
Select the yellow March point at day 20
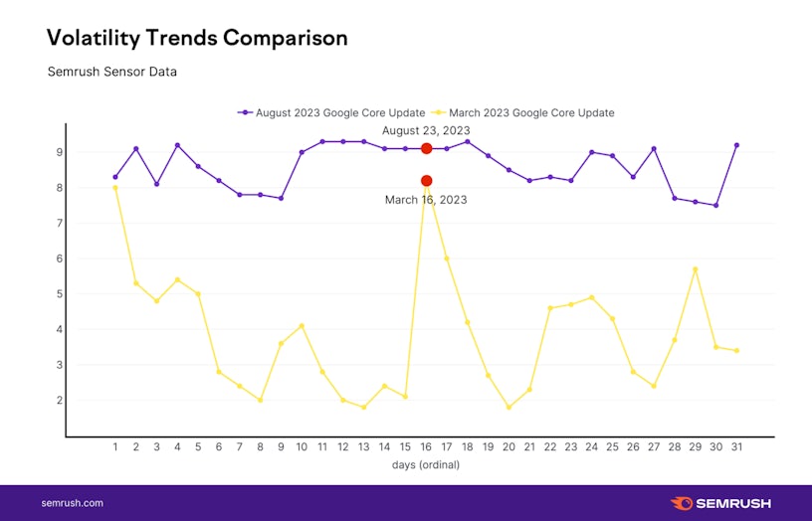click(x=508, y=408)
